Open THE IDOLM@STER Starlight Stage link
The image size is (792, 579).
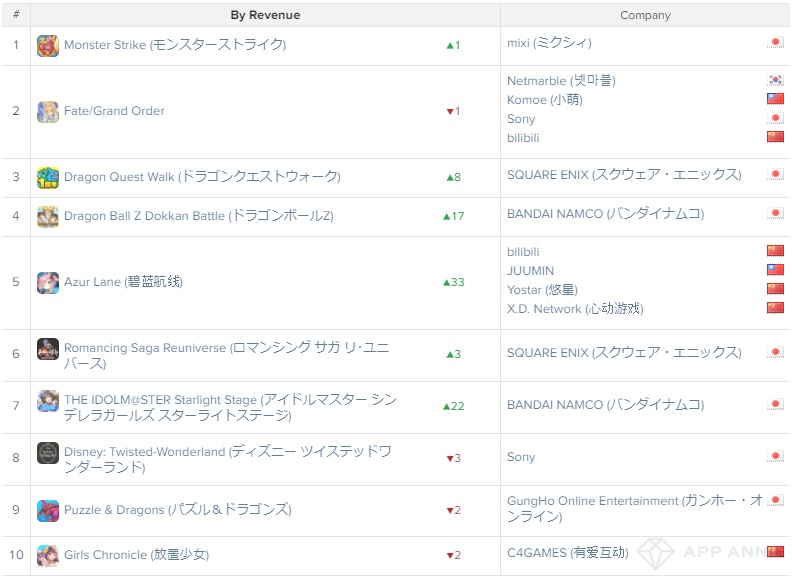(230, 408)
